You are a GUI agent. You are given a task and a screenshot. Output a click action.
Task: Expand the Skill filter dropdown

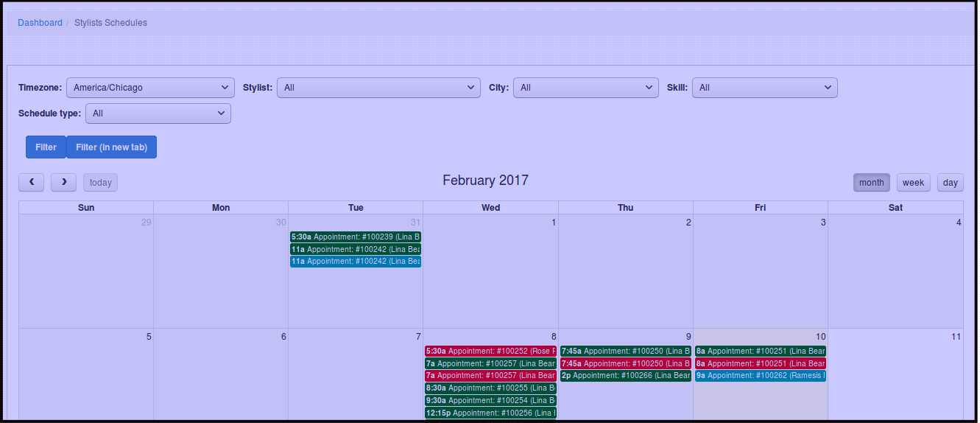point(764,88)
